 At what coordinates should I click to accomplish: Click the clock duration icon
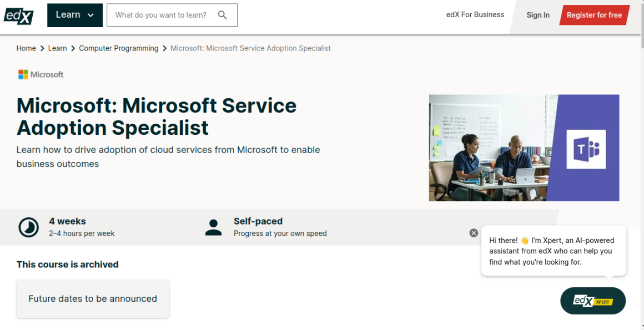(x=29, y=227)
